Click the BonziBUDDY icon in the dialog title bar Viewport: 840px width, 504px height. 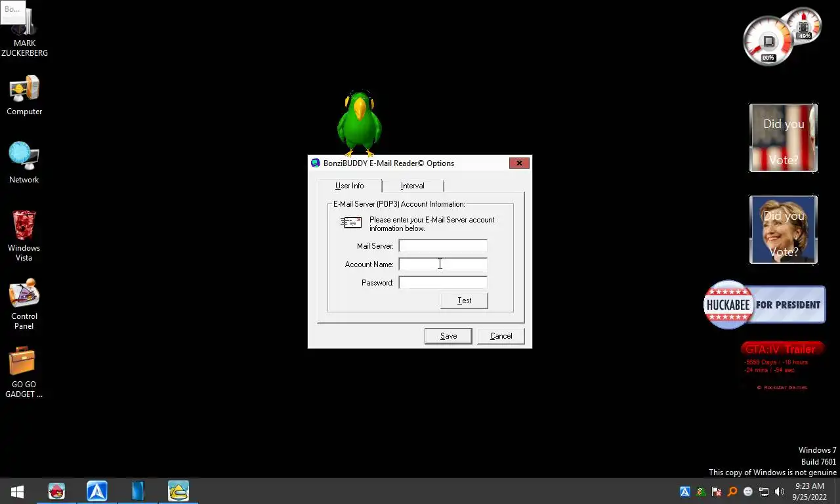316,163
